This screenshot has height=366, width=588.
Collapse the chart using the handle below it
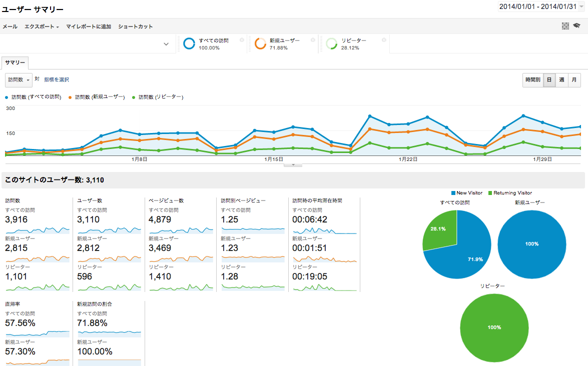[x=293, y=165]
